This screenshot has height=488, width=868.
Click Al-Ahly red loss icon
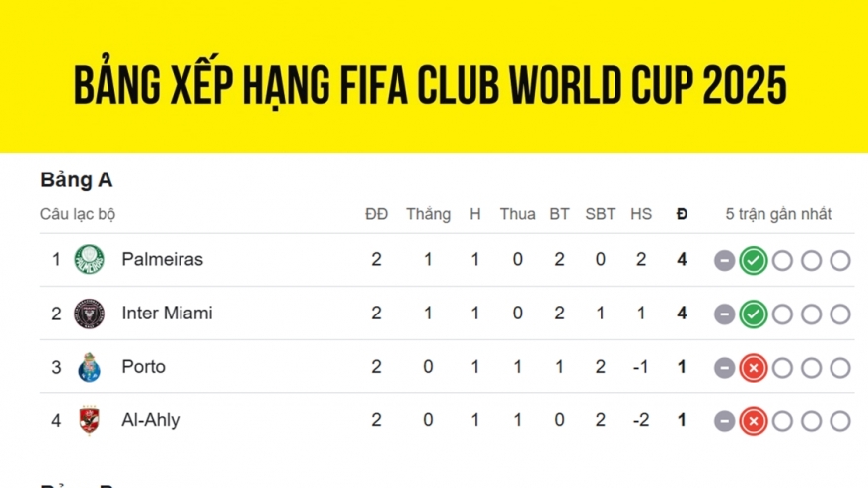(754, 421)
